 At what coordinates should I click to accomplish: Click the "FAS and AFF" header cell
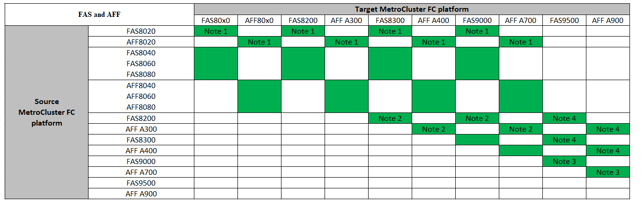click(x=99, y=15)
